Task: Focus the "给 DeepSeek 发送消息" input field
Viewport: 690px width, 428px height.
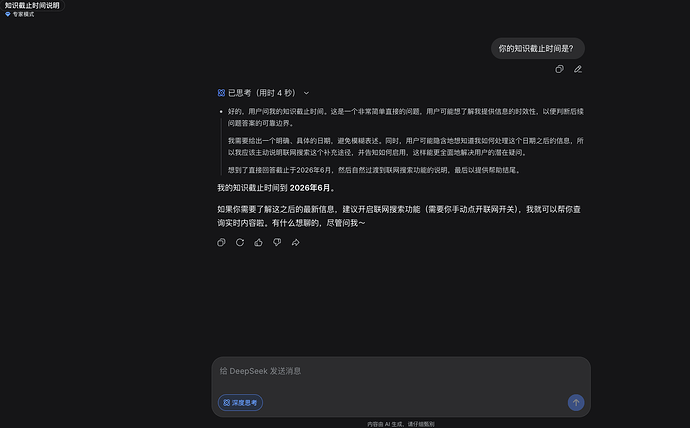Action: coord(400,371)
